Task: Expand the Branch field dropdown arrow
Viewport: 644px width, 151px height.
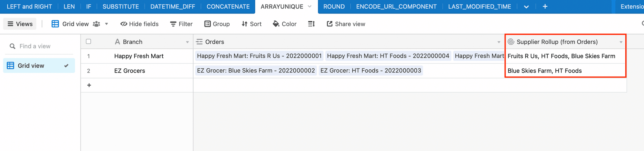Action: [x=187, y=42]
